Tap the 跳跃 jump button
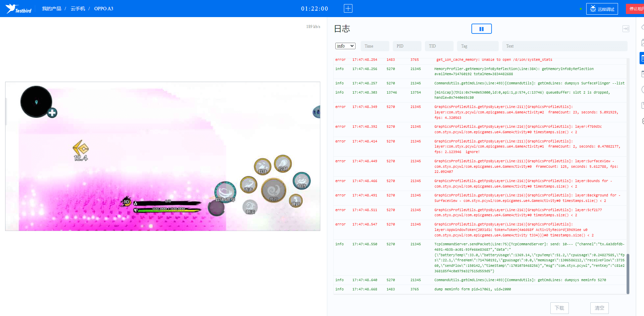This screenshot has height=316, width=644. [x=296, y=201]
